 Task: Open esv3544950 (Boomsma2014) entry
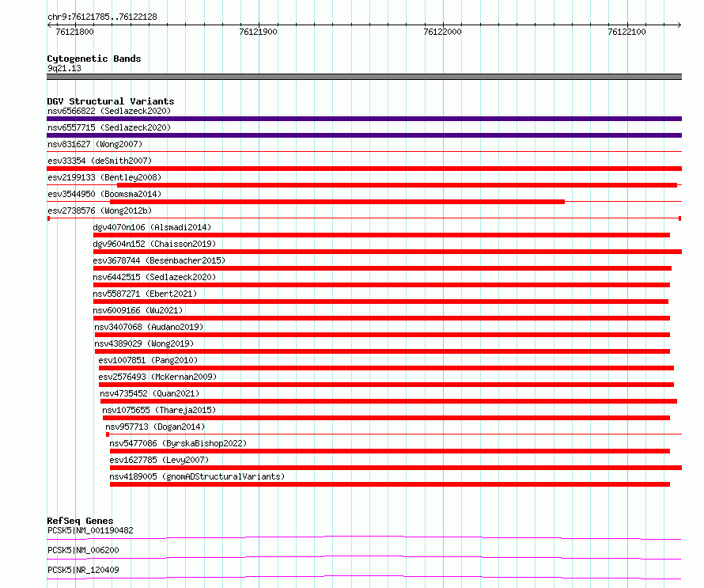click(104, 194)
